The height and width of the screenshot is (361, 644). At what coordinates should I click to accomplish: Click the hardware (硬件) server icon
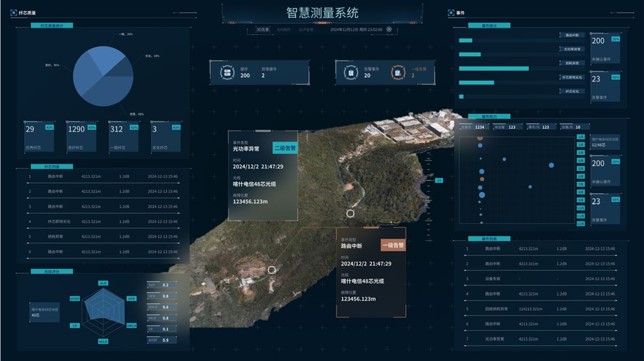228,72
